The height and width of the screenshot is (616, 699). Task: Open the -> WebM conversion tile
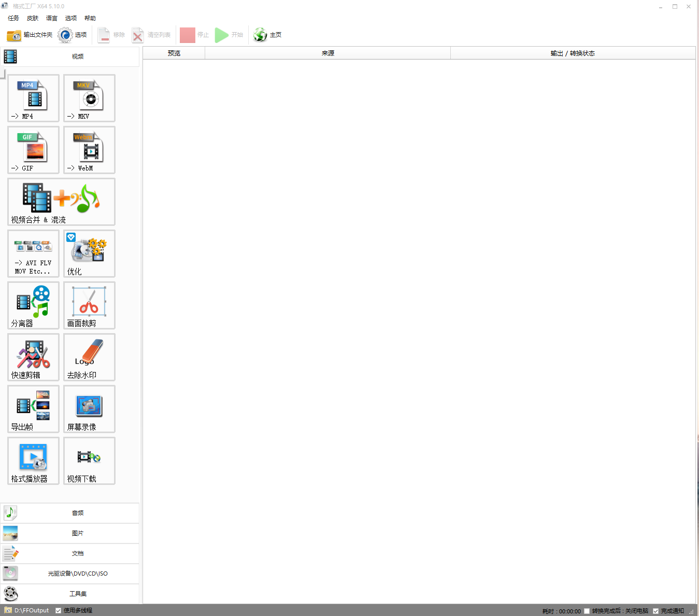pyautogui.click(x=89, y=150)
